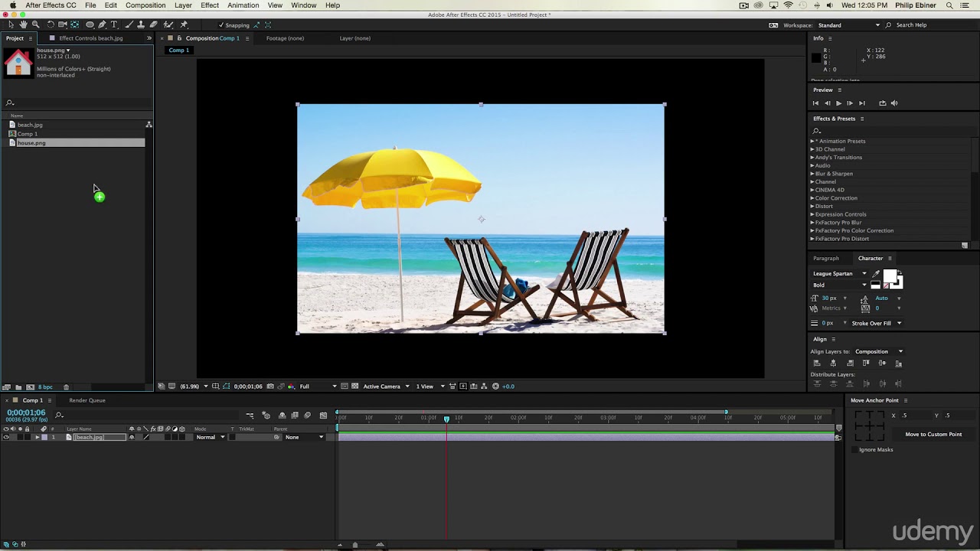This screenshot has width=980, height=551.
Task: Select the Pen tool
Action: [102, 24]
